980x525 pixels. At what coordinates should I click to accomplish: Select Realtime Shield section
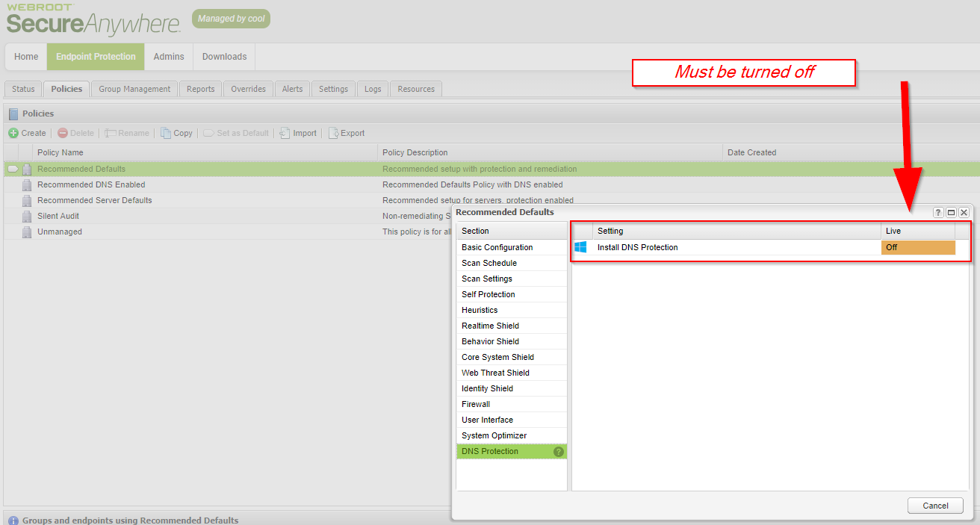click(x=512, y=326)
